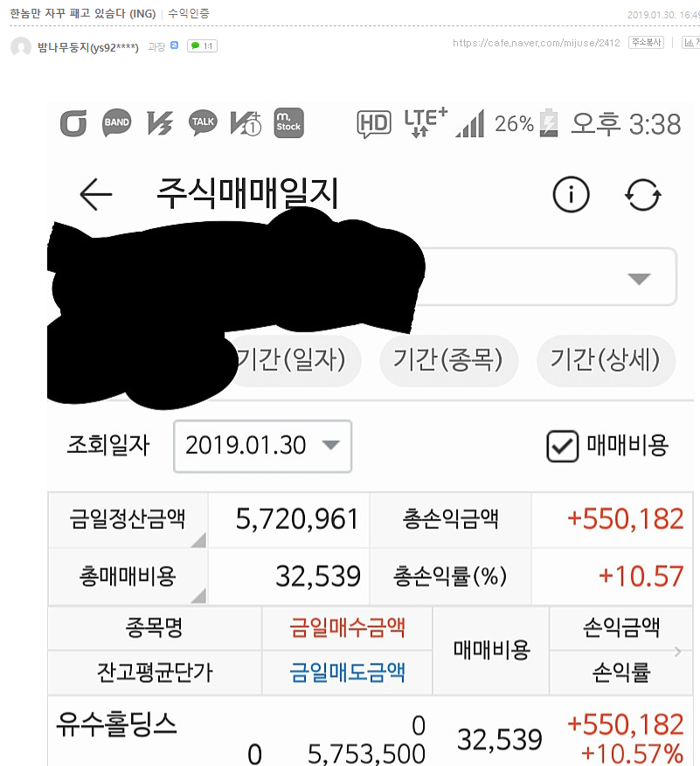Screen dimensions: 700x766
Task: Select the 기간(일자) tab
Action: (x=292, y=360)
